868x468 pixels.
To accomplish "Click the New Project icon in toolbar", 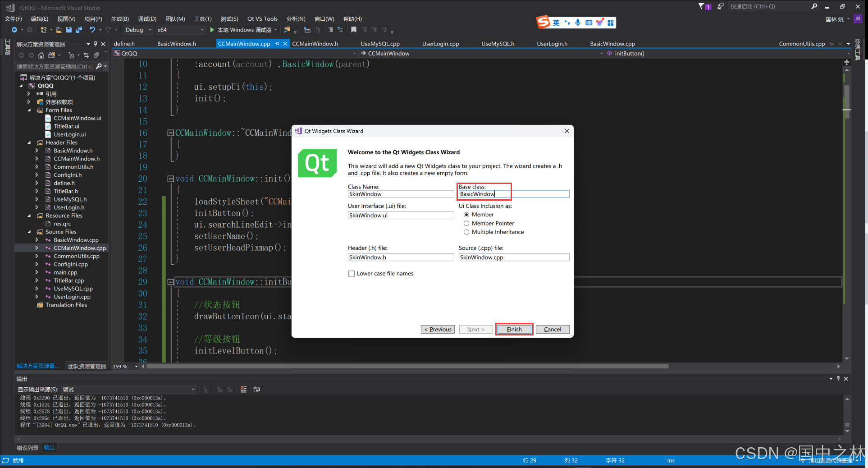I will pyautogui.click(x=43, y=30).
